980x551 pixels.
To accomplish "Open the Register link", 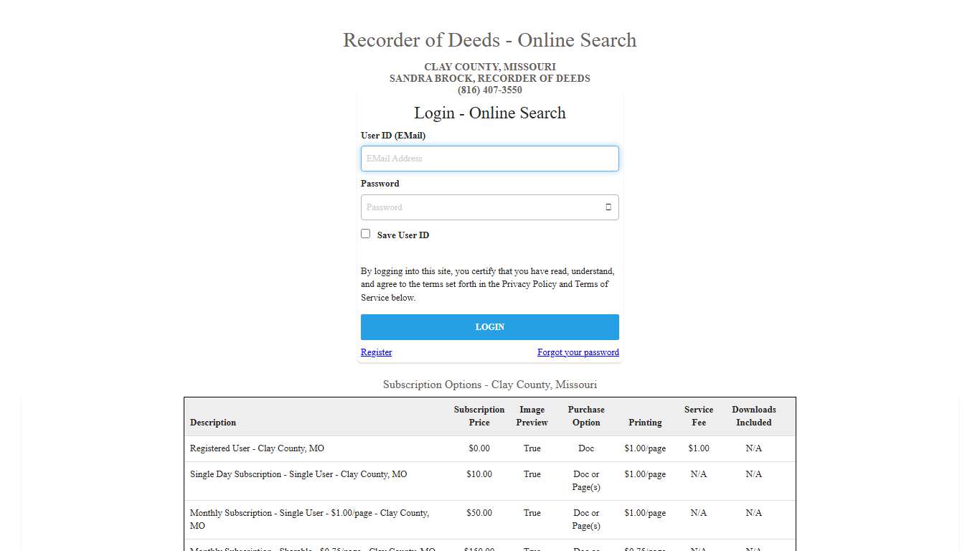I will [376, 352].
